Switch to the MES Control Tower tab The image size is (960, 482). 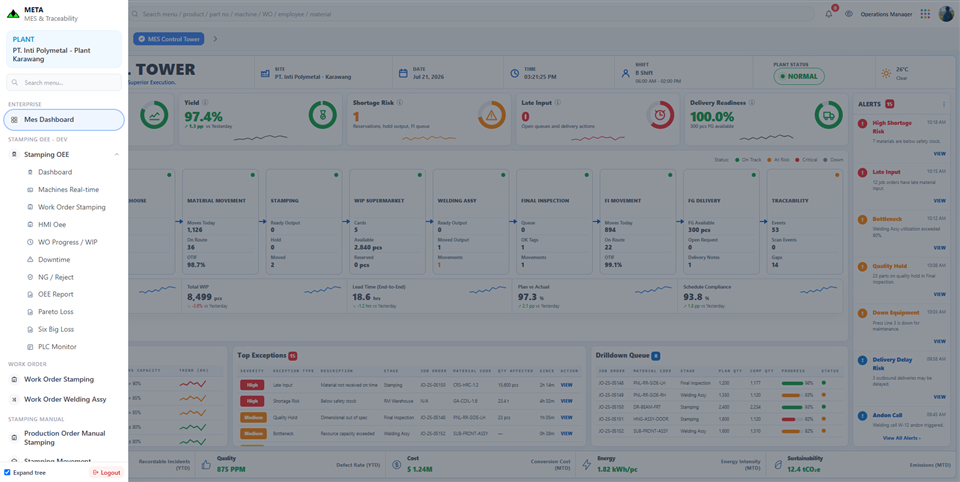(x=169, y=39)
